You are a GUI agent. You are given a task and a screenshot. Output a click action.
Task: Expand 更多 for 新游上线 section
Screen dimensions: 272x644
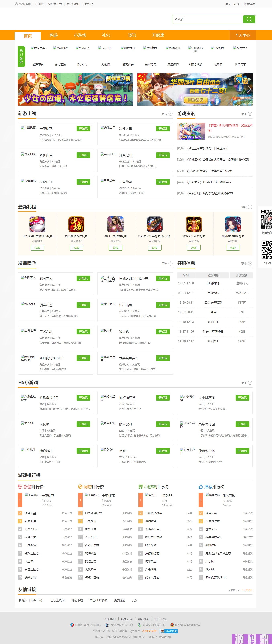point(167,114)
